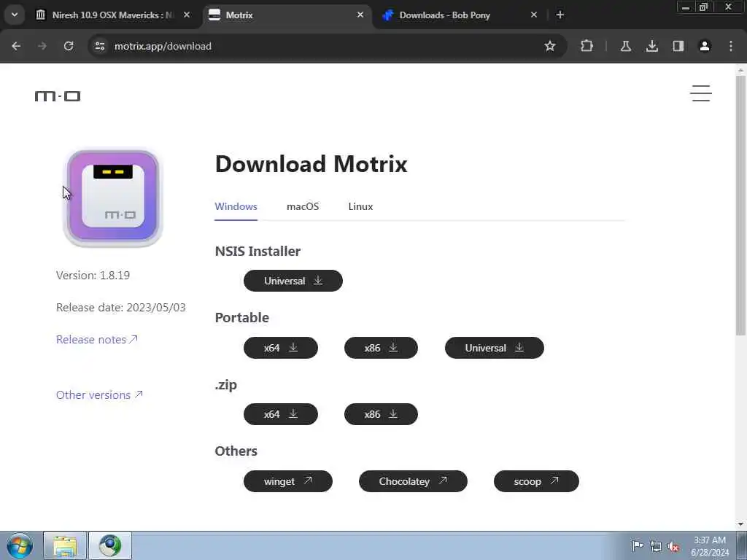Click the scrollbar up arrow
The height and width of the screenshot is (560, 747).
click(741, 70)
